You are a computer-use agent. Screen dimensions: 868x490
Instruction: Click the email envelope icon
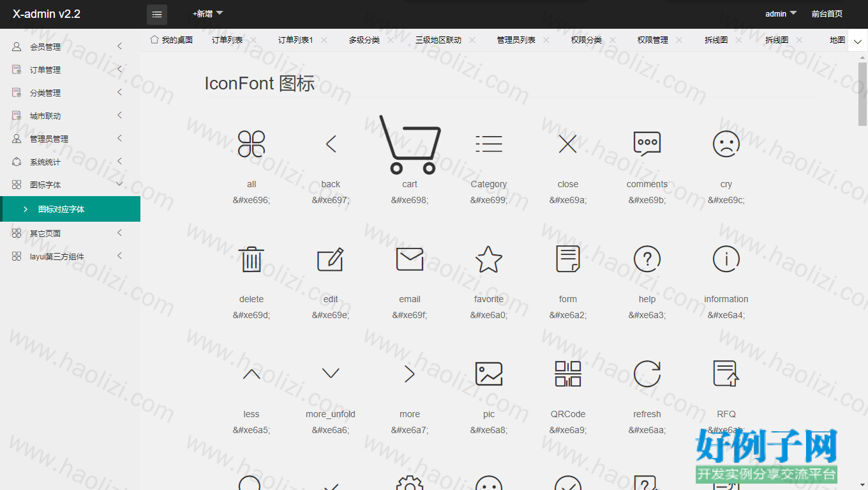click(410, 259)
